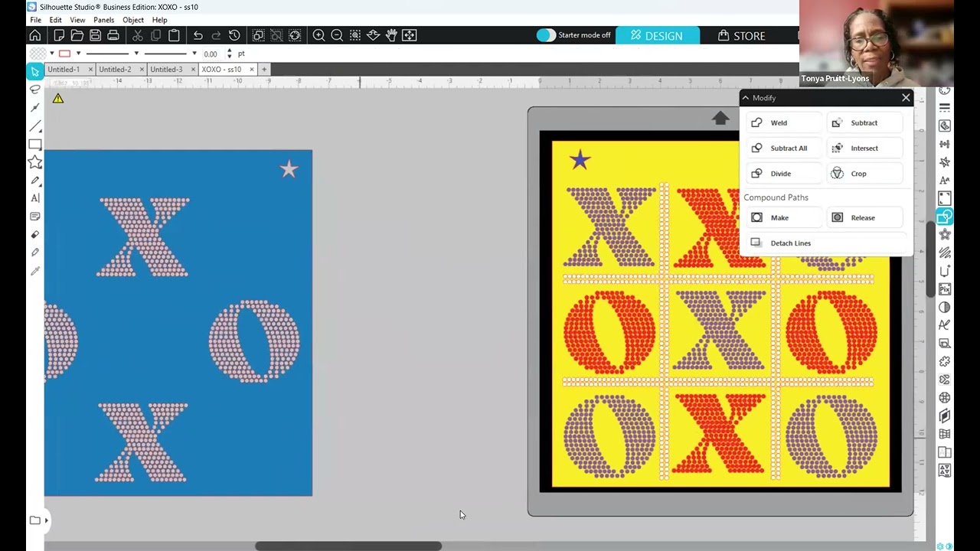
Task: Pick the star Flexishapes tool
Action: pyautogui.click(x=34, y=162)
